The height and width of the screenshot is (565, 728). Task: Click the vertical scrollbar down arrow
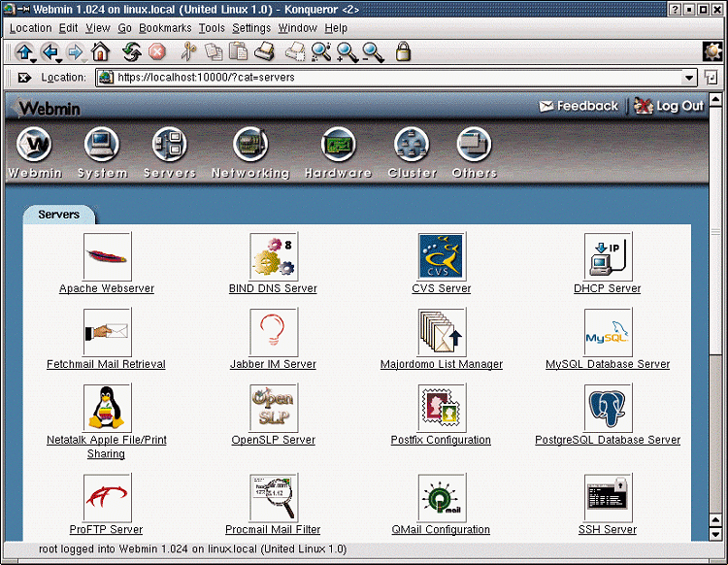[715, 534]
